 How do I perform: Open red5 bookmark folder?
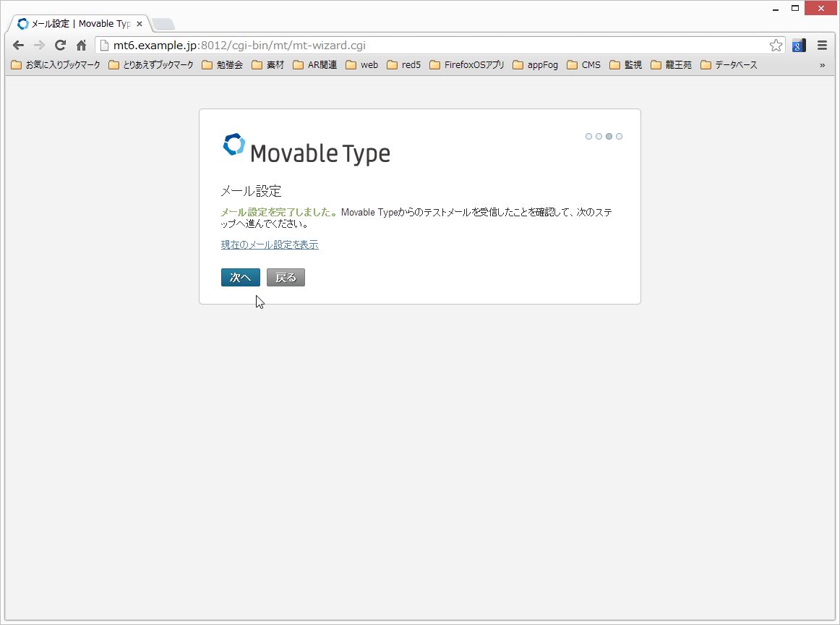[404, 65]
